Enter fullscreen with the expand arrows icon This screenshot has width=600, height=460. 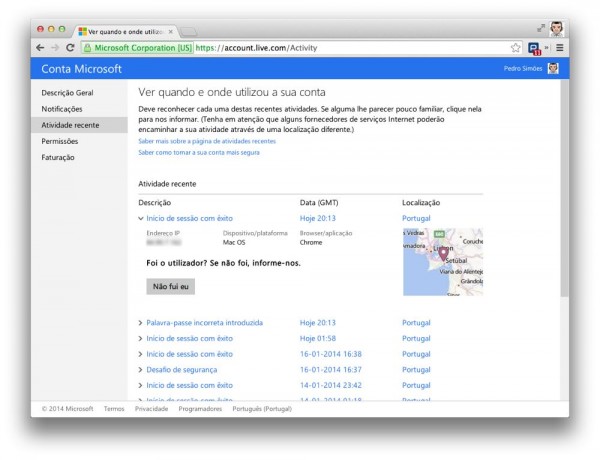tap(541, 28)
